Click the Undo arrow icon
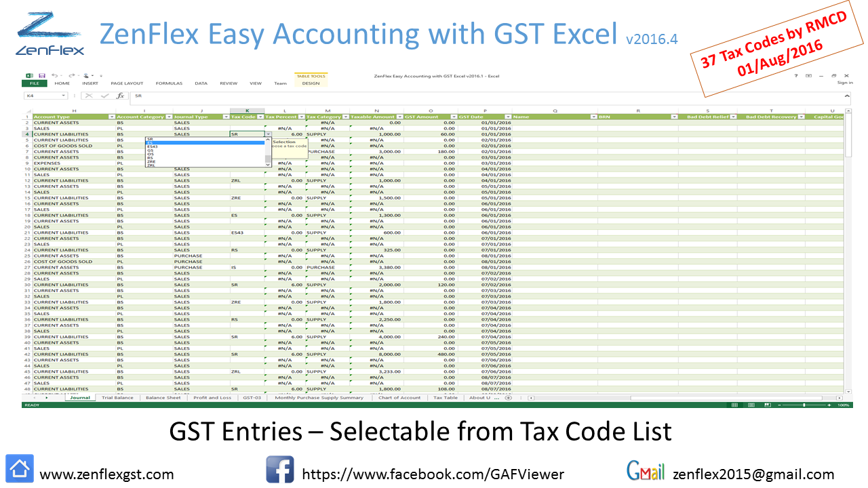The width and height of the screenshot is (868, 488). 54,76
